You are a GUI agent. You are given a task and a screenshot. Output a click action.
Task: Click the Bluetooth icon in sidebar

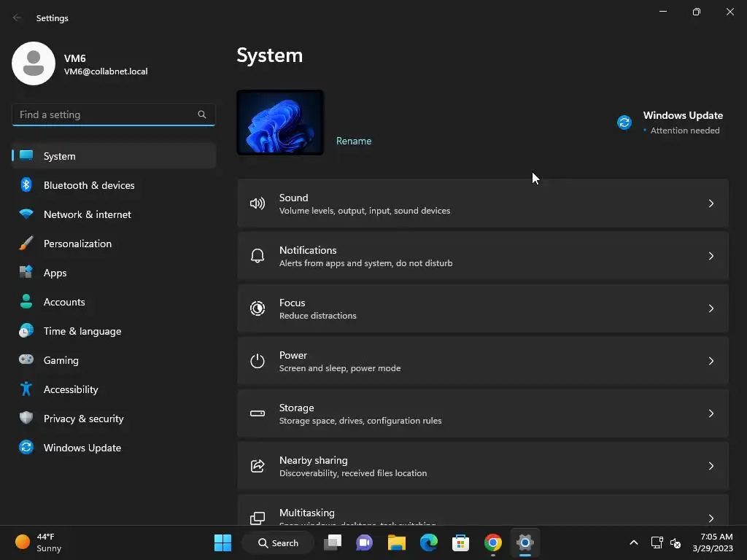tap(26, 184)
